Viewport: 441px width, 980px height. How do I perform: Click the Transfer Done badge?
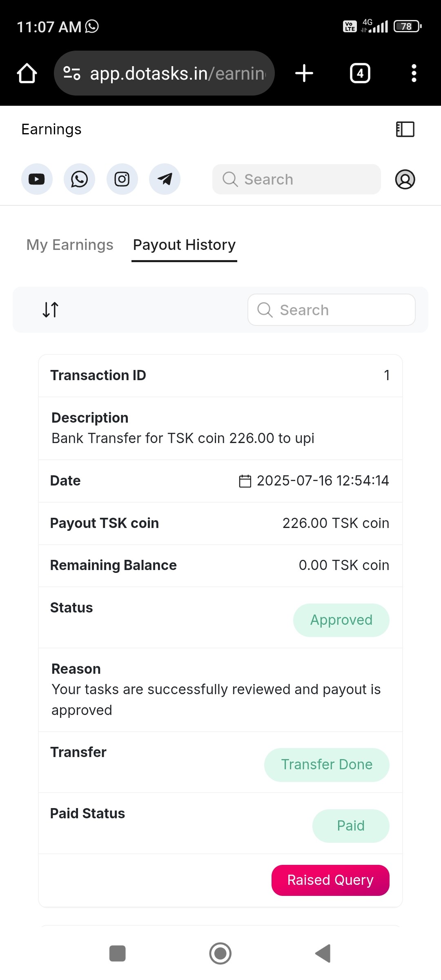[327, 764]
